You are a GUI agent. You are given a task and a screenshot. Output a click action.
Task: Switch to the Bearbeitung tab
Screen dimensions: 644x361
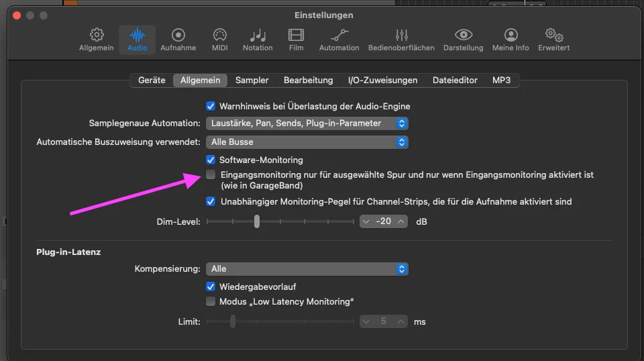(x=308, y=80)
